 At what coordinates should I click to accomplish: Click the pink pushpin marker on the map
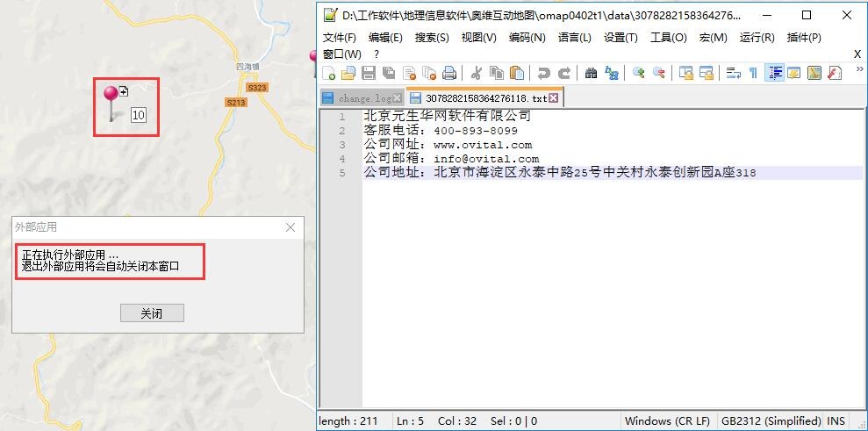click(111, 95)
